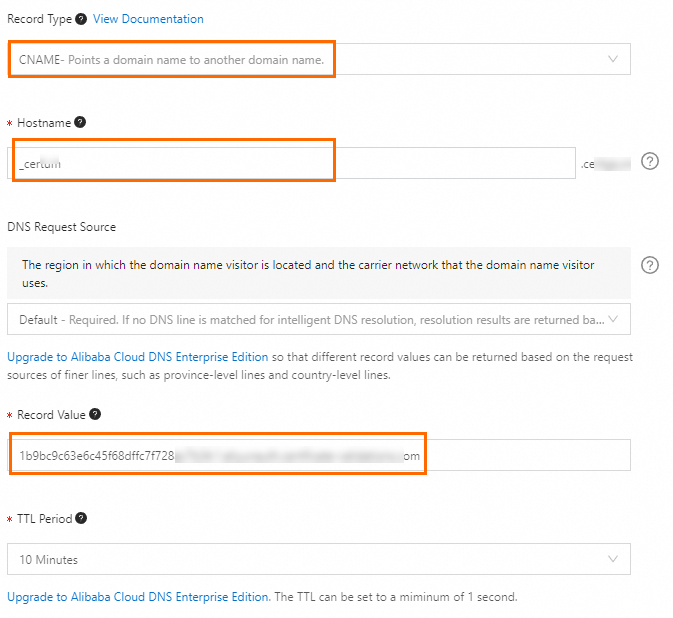Click the circled help icon beside region description

click(x=650, y=265)
